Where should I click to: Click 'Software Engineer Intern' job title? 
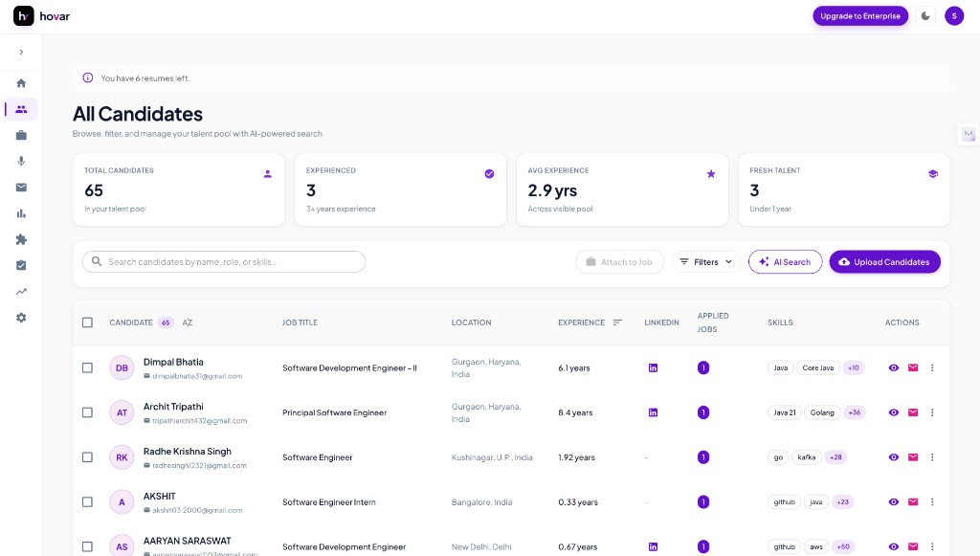click(329, 502)
